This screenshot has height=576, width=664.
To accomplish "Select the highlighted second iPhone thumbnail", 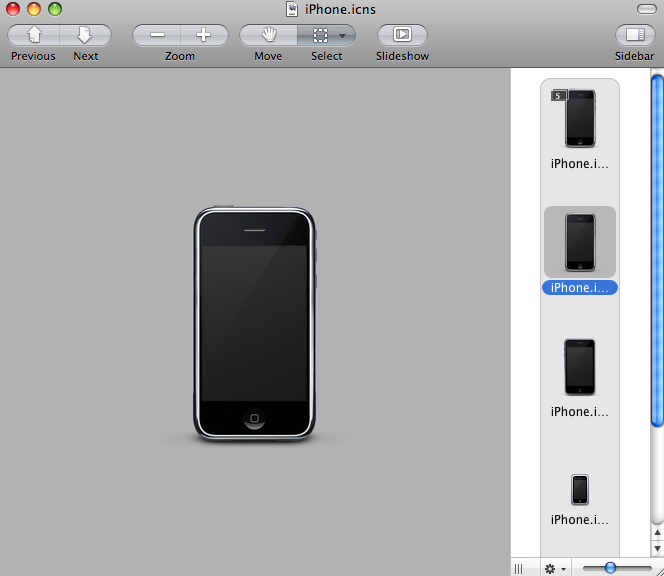I will 580,242.
